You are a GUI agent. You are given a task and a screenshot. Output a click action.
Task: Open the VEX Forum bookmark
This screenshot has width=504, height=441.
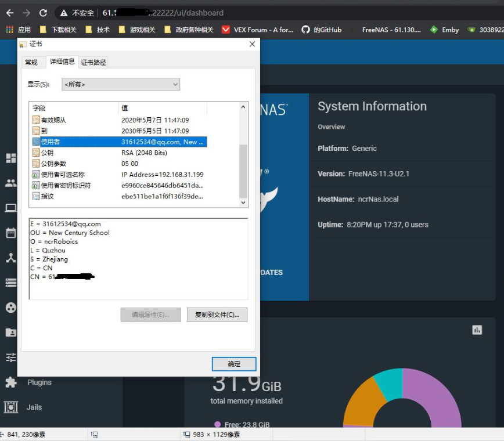pos(258,30)
